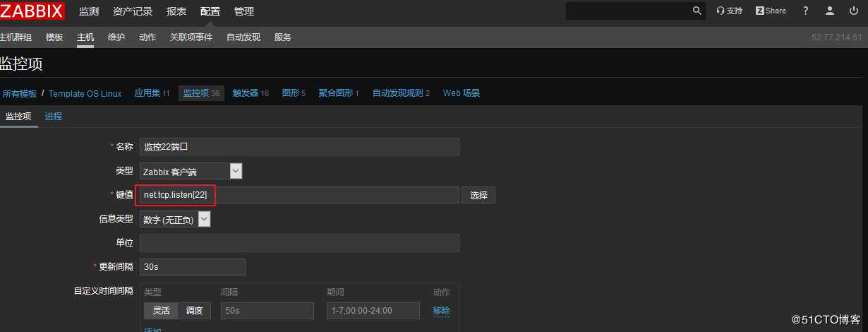Go to 关联项事件 submenu
868x332 pixels.
tap(191, 37)
